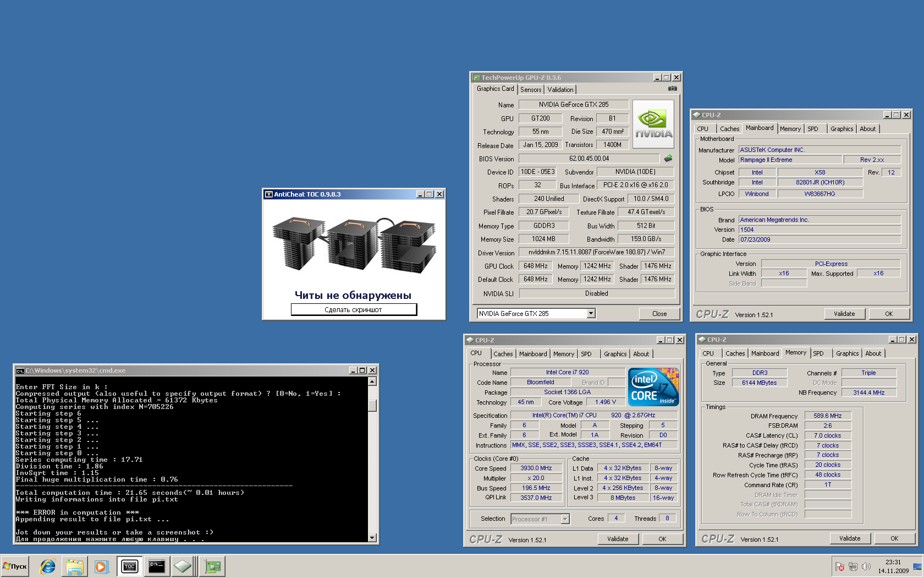Screen dimensions: 924x578
Task: Click Validate in CPU-Z Timings window
Action: tap(850, 538)
